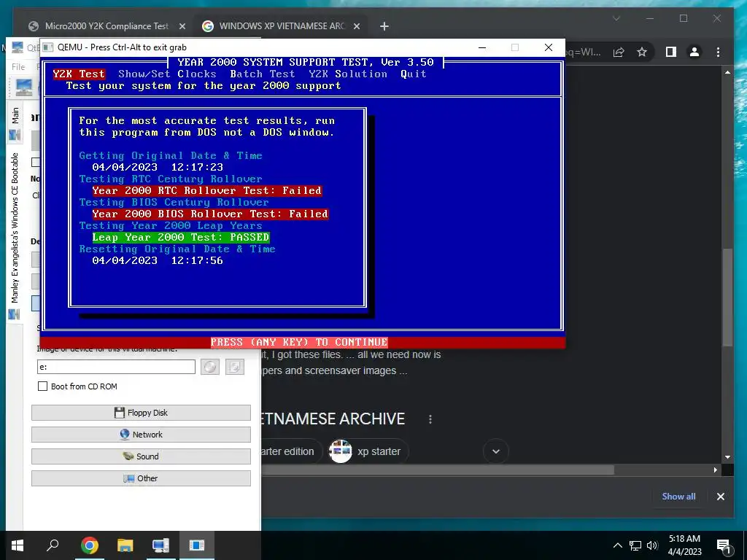The height and width of the screenshot is (560, 747).
Task: Open the notification center icon
Action: pyautogui.click(x=724, y=546)
